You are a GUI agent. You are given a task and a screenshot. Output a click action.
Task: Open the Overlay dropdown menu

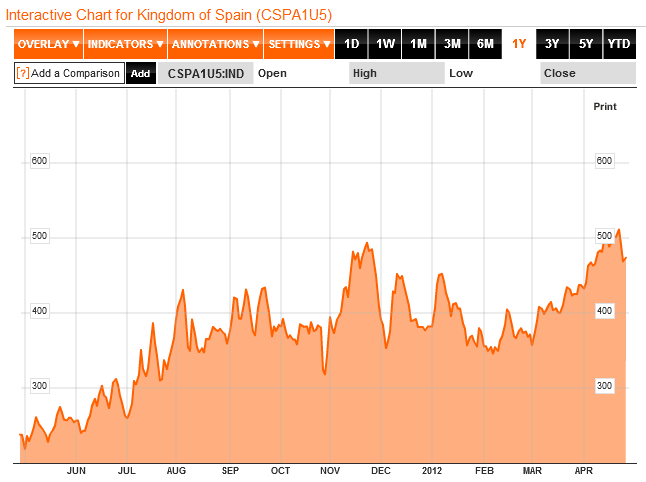click(48, 44)
